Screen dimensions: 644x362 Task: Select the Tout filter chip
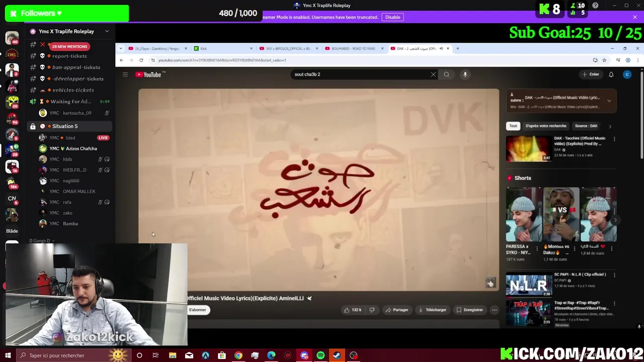pyautogui.click(x=513, y=126)
